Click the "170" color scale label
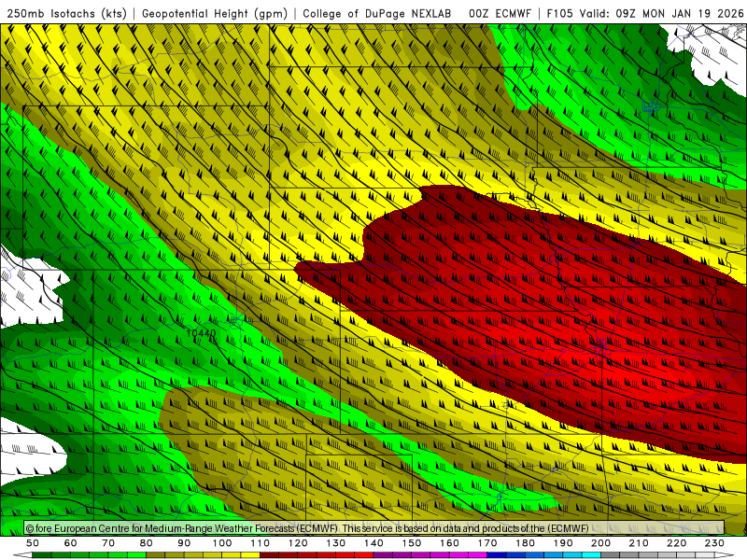The image size is (747, 560). [x=487, y=543]
